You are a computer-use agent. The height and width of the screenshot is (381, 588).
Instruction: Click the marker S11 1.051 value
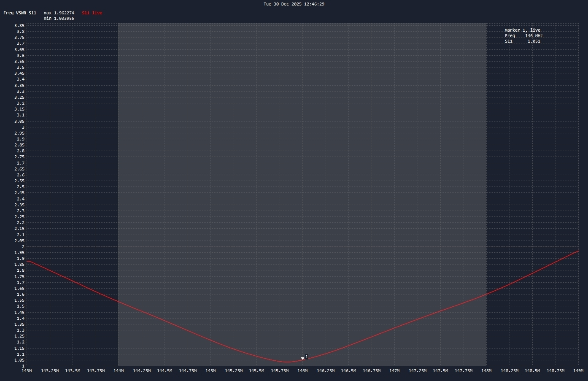[x=534, y=41]
